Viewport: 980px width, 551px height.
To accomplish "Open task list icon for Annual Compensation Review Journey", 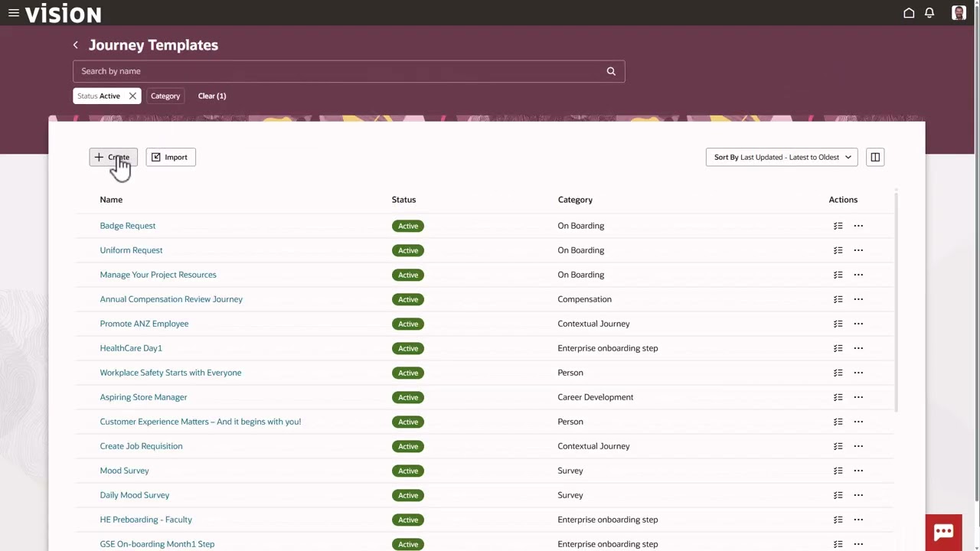I will 838,299.
